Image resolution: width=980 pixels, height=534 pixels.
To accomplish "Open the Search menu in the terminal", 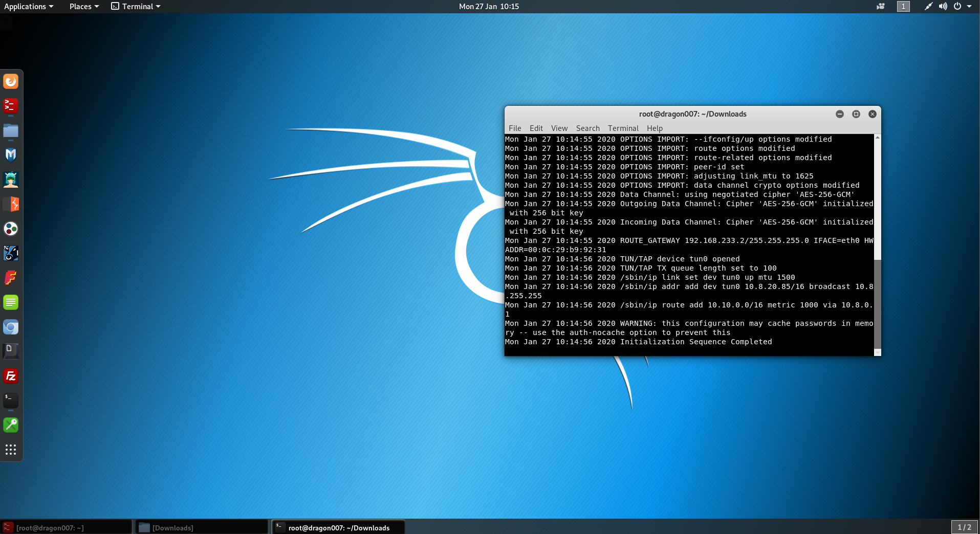I will 587,128.
